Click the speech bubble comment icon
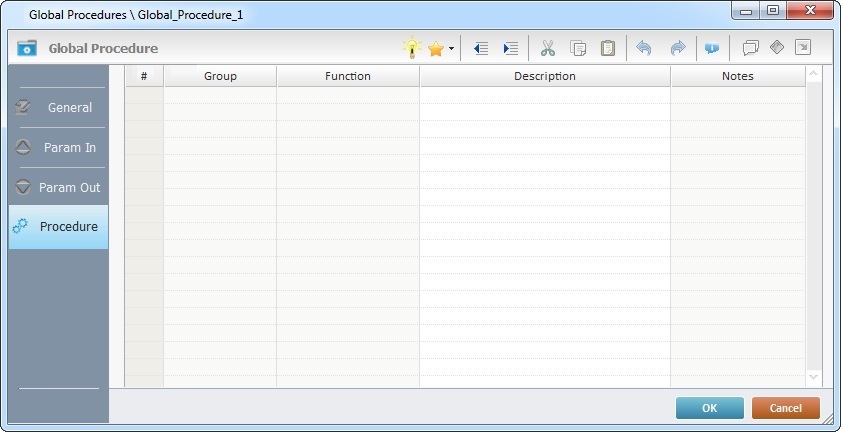Image resolution: width=841 pixels, height=432 pixels. click(x=751, y=48)
